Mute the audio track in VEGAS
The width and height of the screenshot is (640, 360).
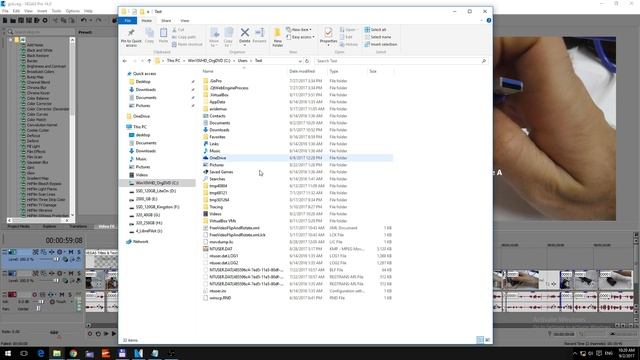tap(62, 294)
